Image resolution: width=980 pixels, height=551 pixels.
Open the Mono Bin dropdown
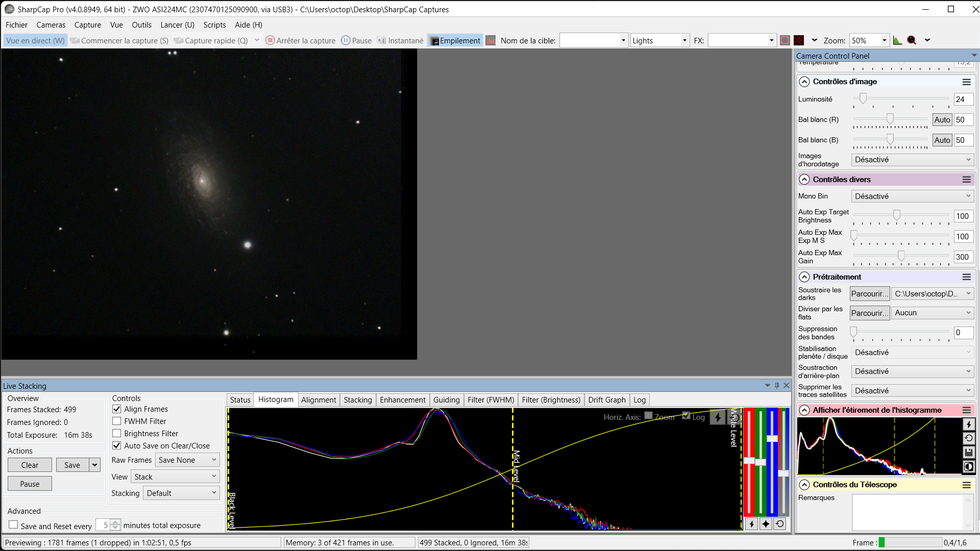point(913,196)
